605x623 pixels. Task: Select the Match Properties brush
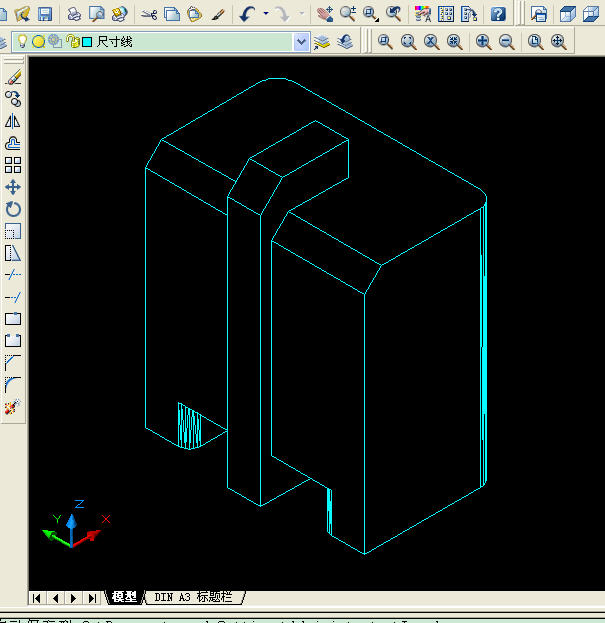218,14
